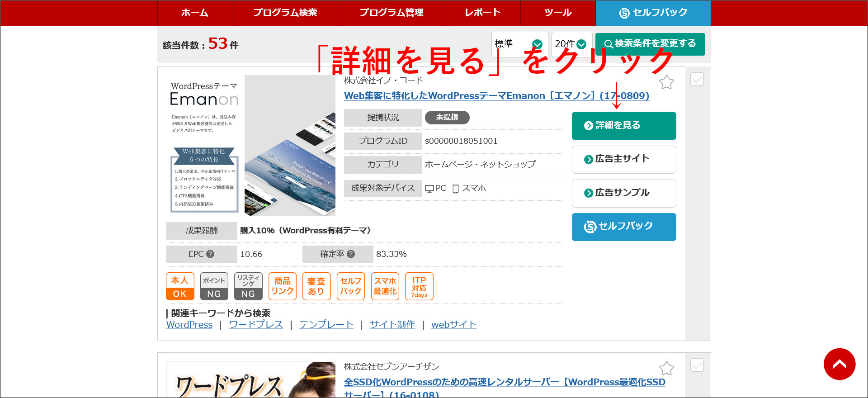Expand the 標準 sort order dropdown

tap(519, 44)
